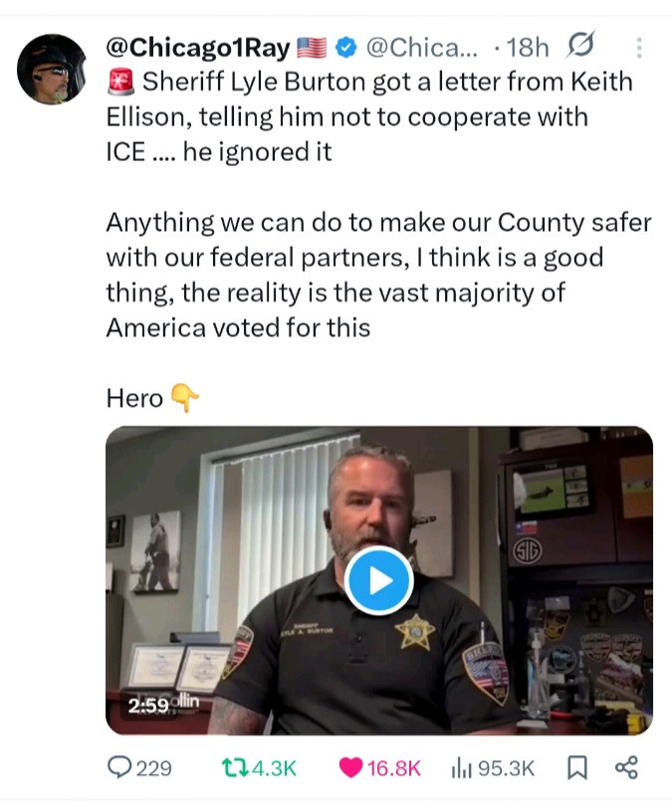Like the post with heart icon
Viewport: 672px width, 808px height.
tap(350, 768)
